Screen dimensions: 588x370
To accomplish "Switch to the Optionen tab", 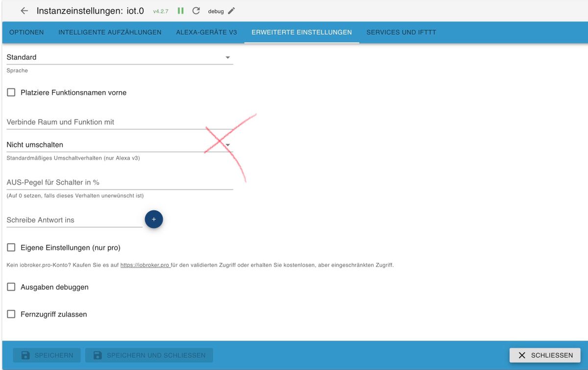I will (26, 32).
